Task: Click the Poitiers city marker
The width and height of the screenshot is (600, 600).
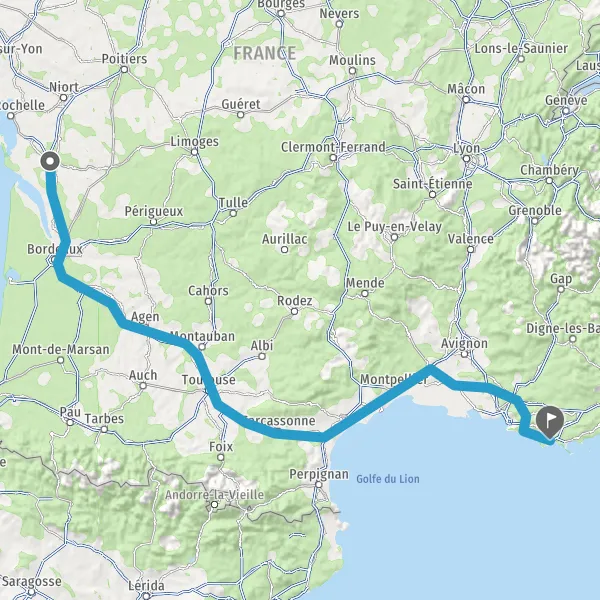Action: (x=124, y=69)
